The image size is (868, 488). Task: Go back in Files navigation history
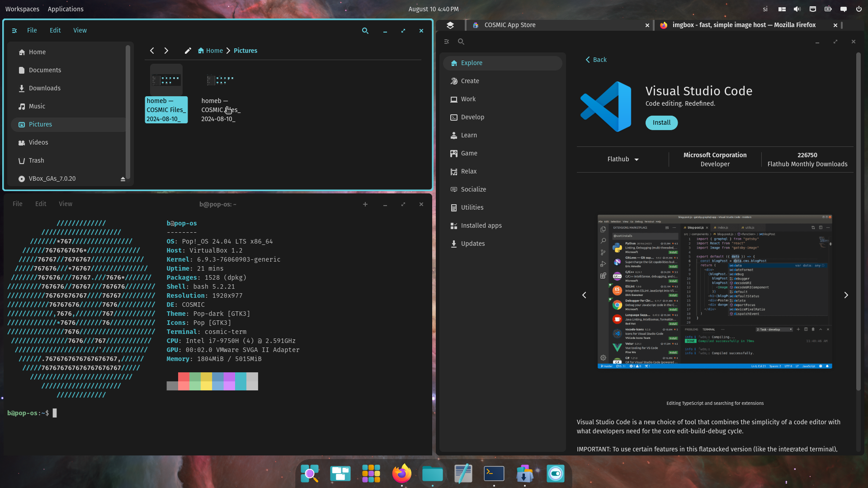pos(152,51)
